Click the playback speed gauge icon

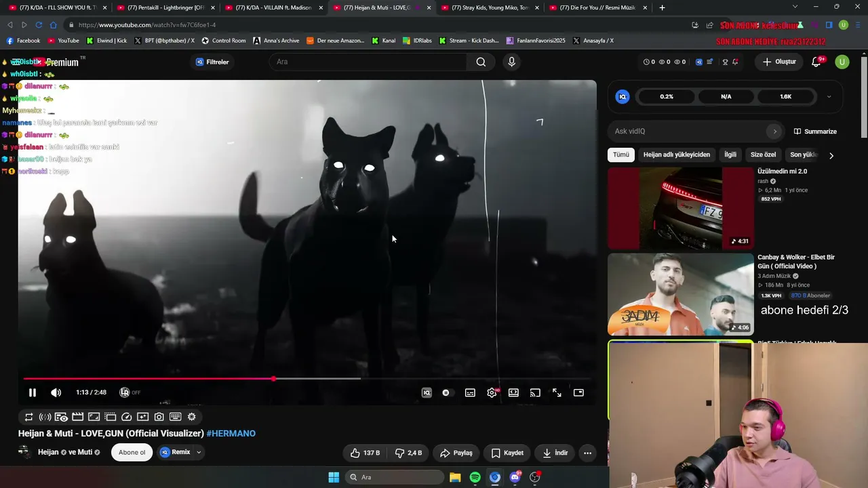tap(126, 417)
